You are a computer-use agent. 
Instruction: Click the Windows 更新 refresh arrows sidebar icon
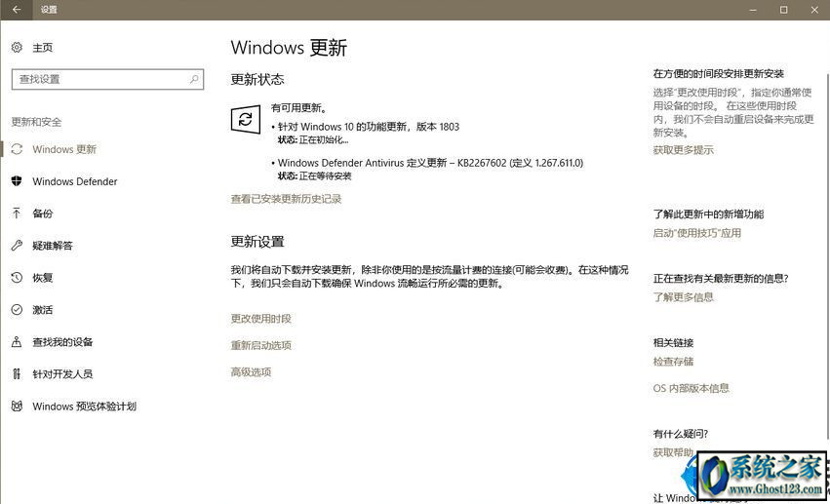coord(17,149)
